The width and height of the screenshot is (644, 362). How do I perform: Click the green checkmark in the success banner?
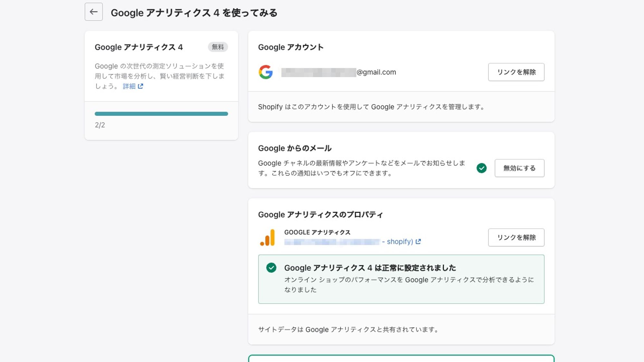coord(271,268)
